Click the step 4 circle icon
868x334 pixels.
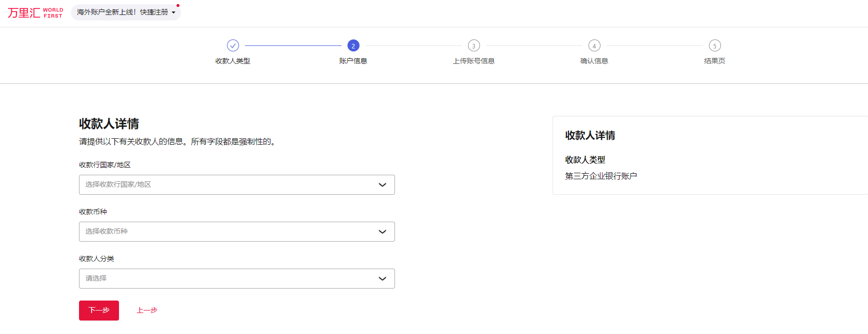pos(594,45)
